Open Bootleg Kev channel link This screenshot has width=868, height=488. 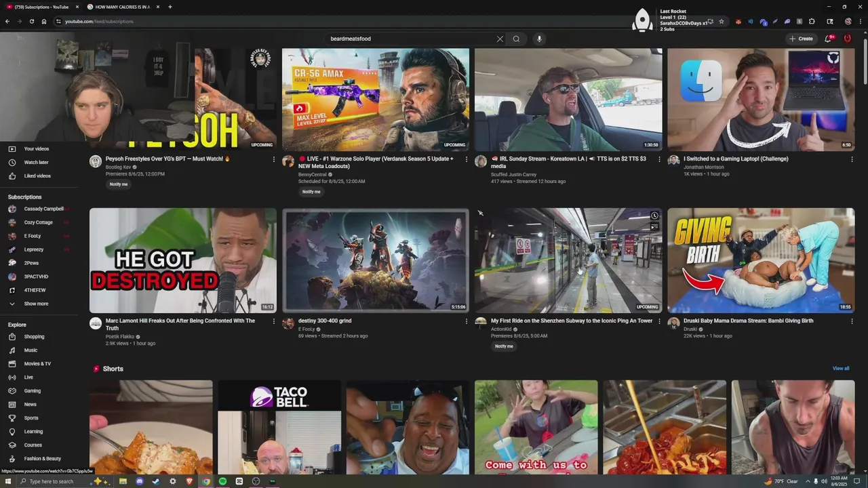pos(118,167)
